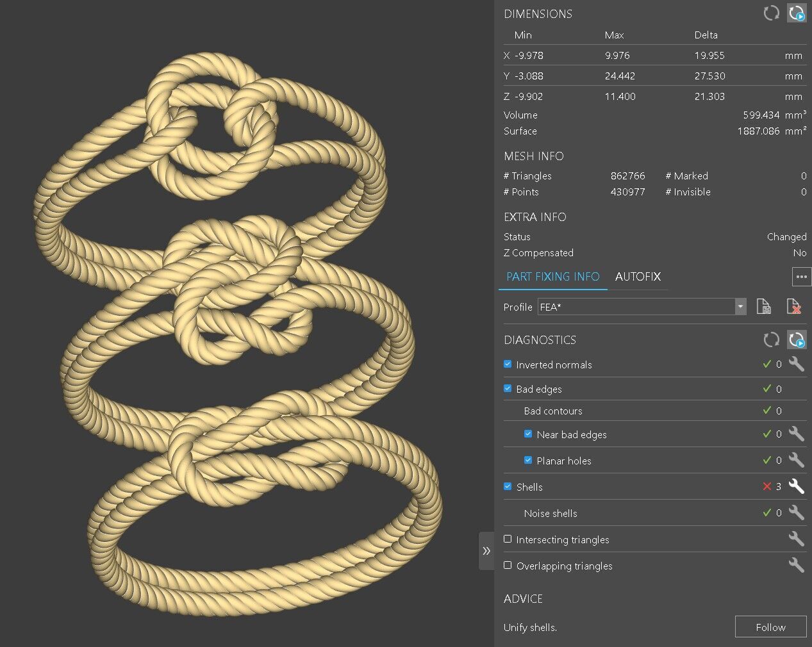Click the Noise shells fix wrench
Viewport: 812px width, 647px height.
pos(796,512)
